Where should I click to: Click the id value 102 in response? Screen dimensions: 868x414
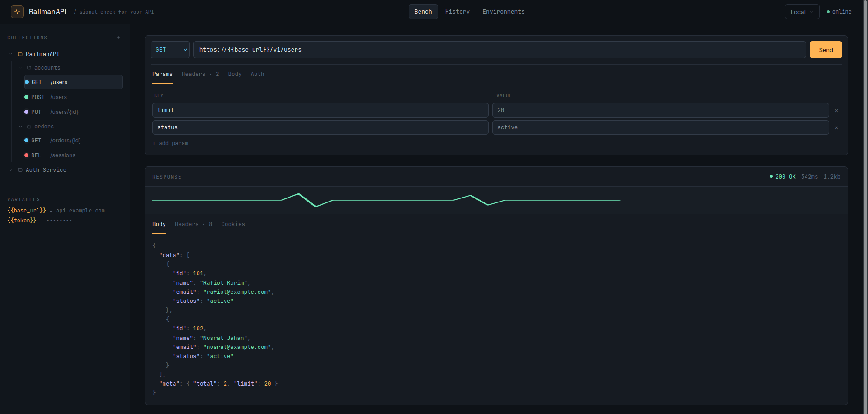[198, 329]
